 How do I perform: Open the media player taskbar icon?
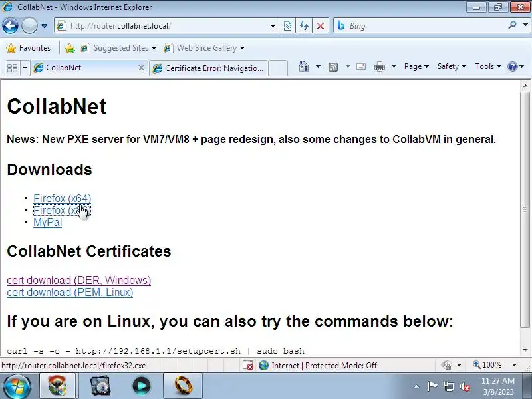click(x=142, y=386)
